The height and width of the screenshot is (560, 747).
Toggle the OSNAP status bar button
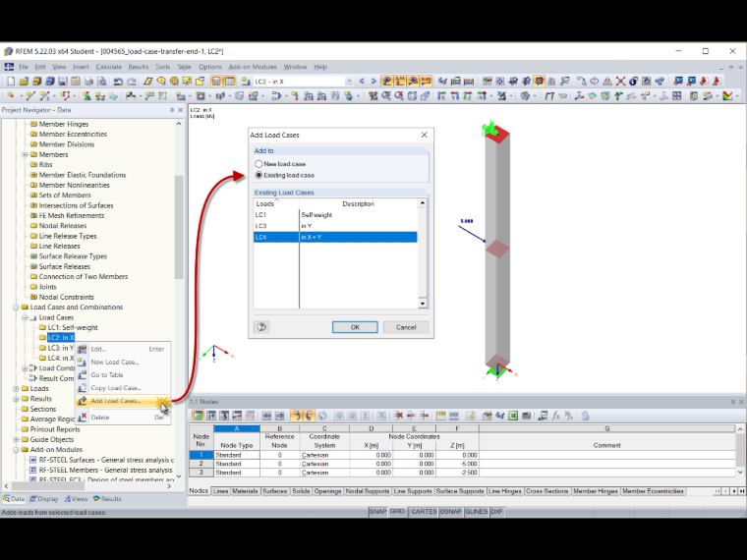click(451, 512)
